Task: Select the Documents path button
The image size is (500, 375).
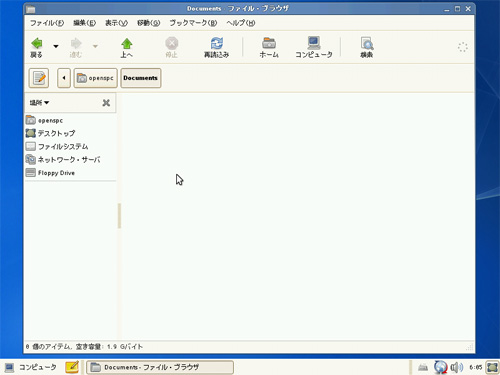Action: click(x=141, y=78)
